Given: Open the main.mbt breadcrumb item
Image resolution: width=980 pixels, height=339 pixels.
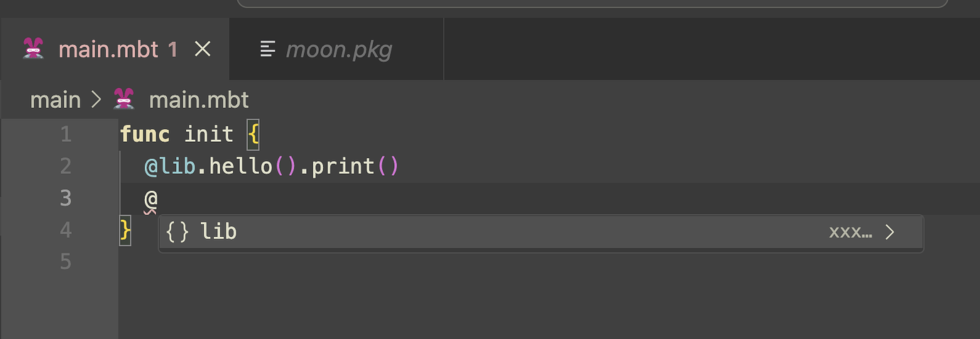Looking at the screenshot, I should tap(199, 100).
